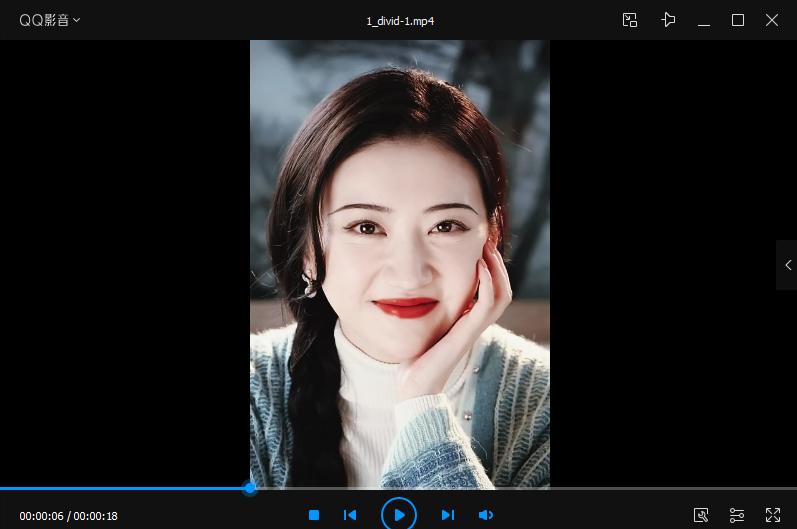797x529 pixels.
Task: Skip to the previous video
Action: [350, 515]
